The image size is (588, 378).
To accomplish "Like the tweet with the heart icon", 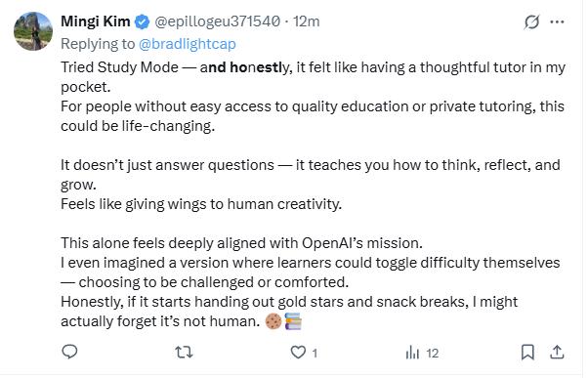I will click(x=298, y=353).
